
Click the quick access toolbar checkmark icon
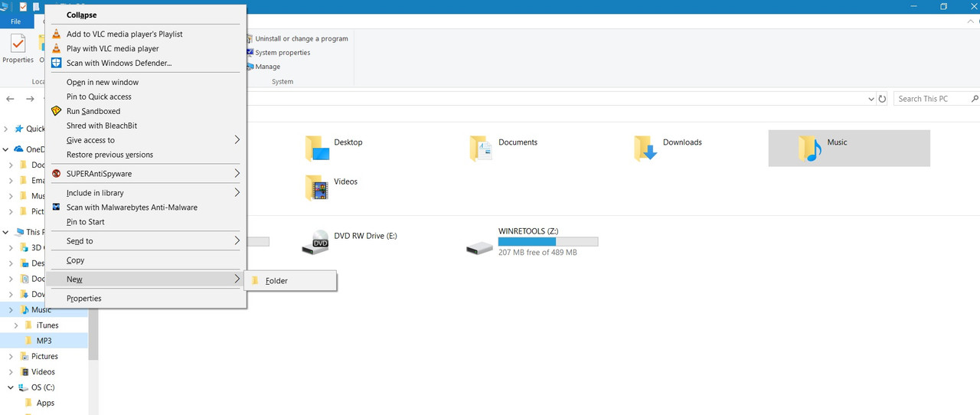tap(23, 6)
